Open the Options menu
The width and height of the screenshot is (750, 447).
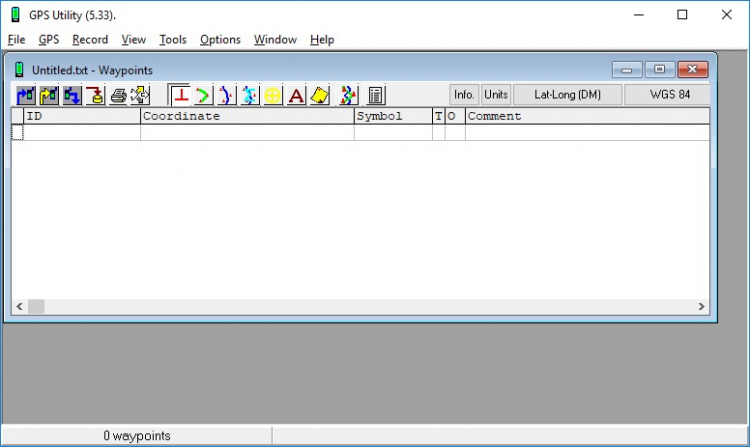coord(220,40)
